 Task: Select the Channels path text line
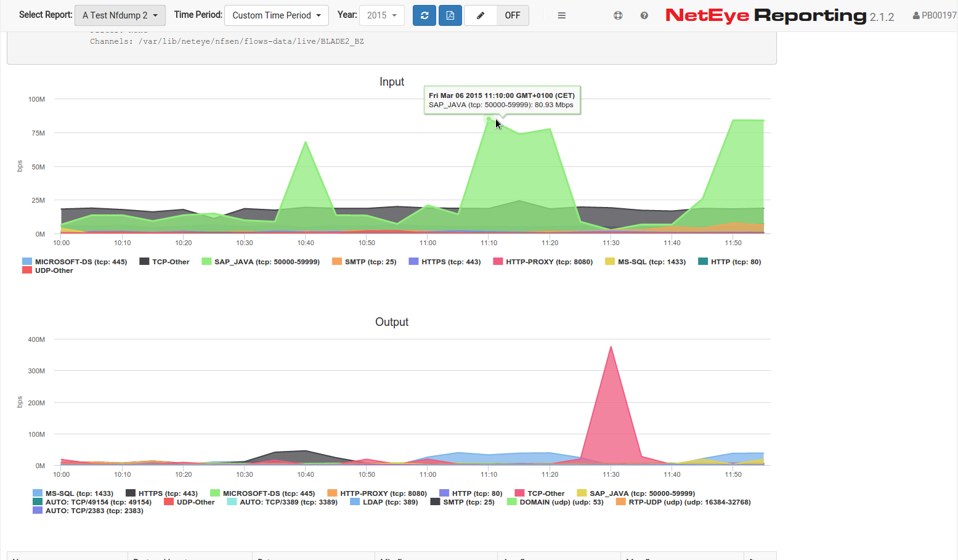[227, 41]
